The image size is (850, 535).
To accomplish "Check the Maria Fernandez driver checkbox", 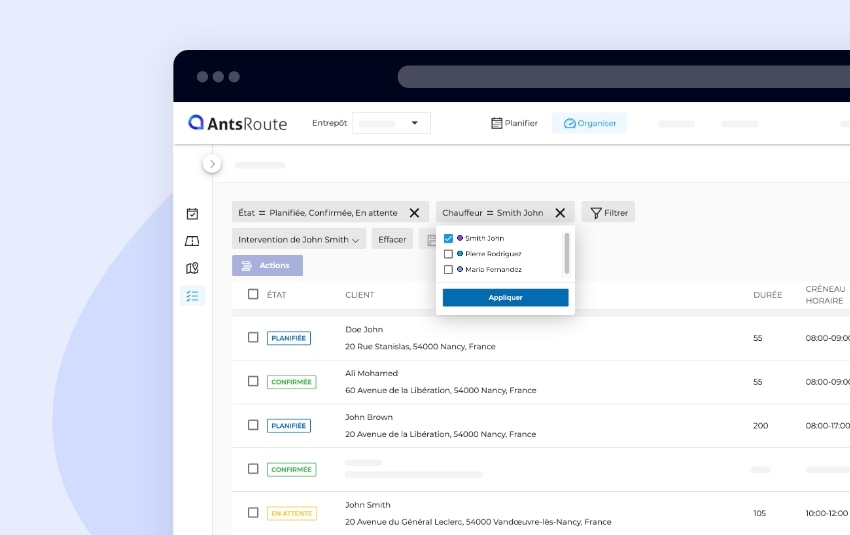I will [448, 270].
